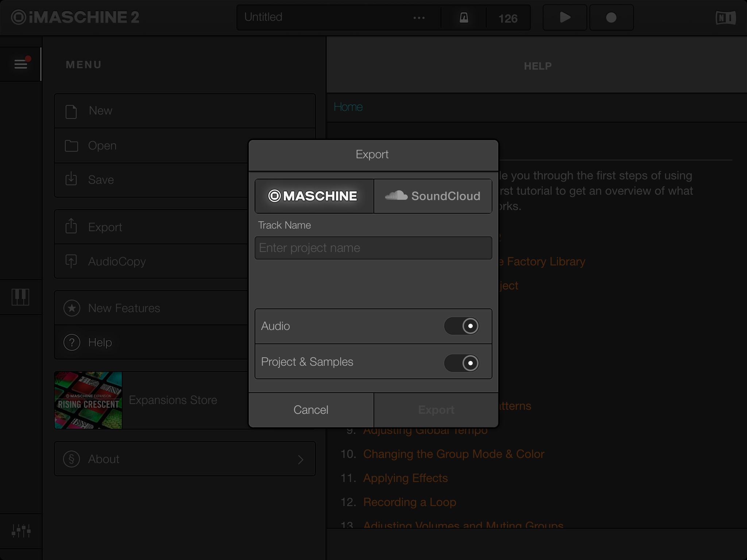Image resolution: width=747 pixels, height=560 pixels.
Task: Tap the Untitled project name
Action: pos(263,17)
